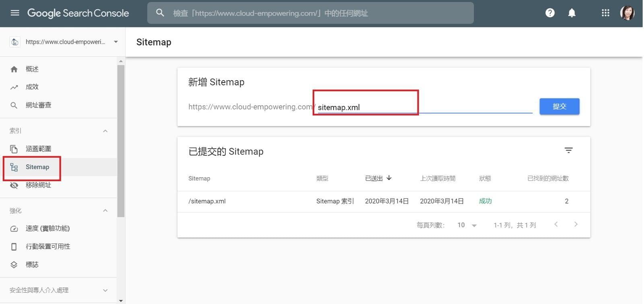The height and width of the screenshot is (304, 644).
Task: Open the /sitemap.xml row
Action: tap(384, 201)
